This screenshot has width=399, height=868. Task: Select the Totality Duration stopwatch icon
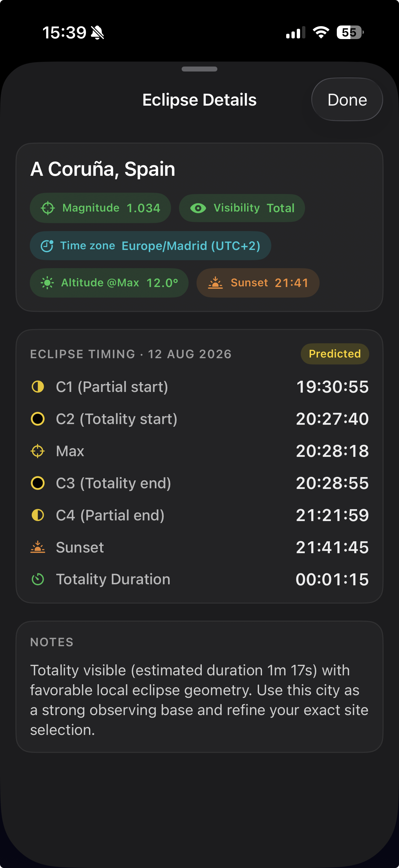[x=38, y=579]
